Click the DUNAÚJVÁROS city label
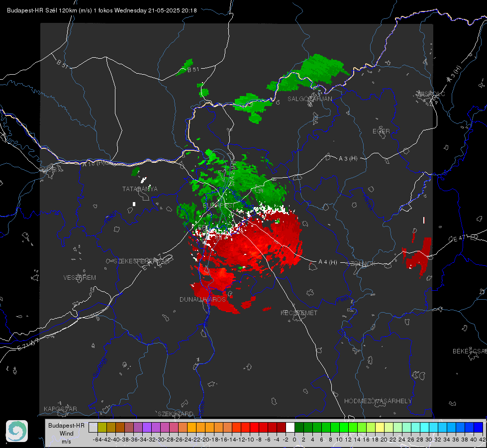The width and height of the screenshot is (487, 448). [202, 299]
